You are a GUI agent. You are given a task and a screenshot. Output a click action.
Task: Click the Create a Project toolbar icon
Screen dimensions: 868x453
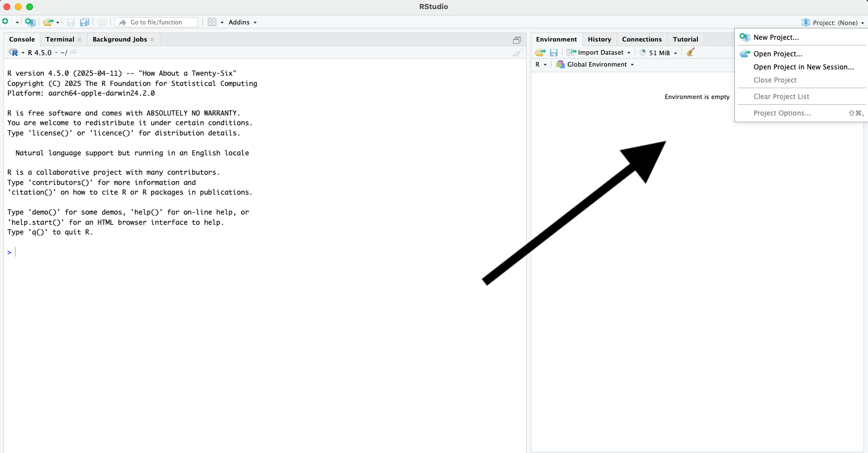30,22
